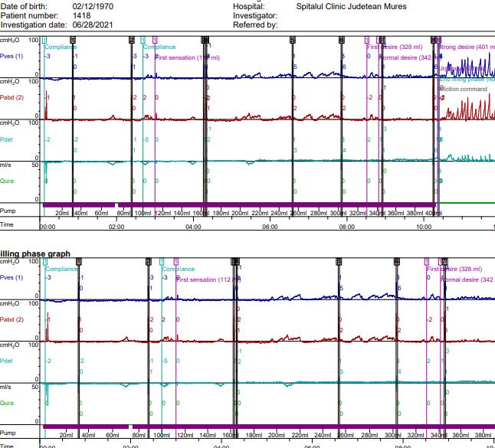
Task: Select Pdet label in filling phase graph
Action: [x=6, y=361]
